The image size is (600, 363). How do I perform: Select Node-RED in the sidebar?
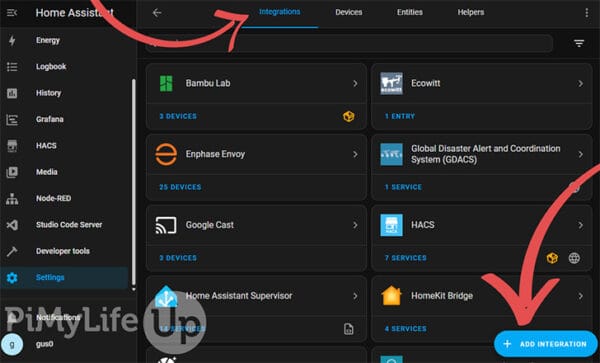(64, 199)
